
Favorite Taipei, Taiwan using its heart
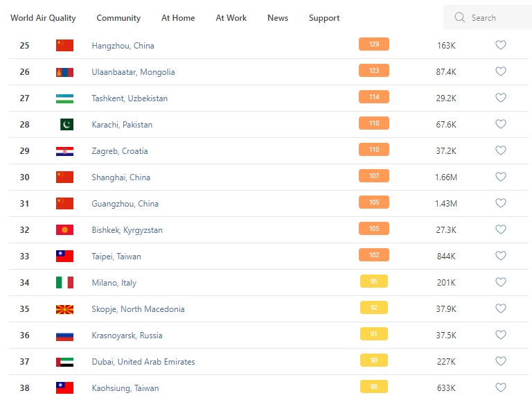(501, 256)
